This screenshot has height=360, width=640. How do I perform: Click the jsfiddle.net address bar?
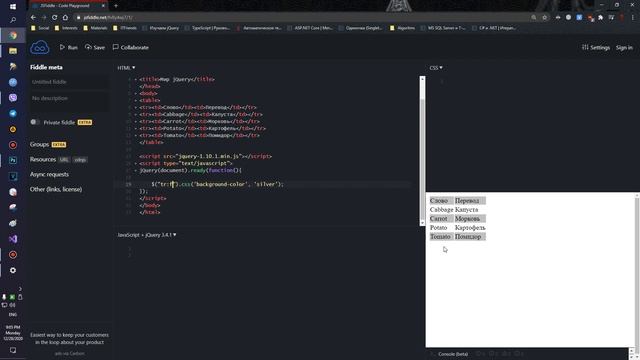[302, 18]
